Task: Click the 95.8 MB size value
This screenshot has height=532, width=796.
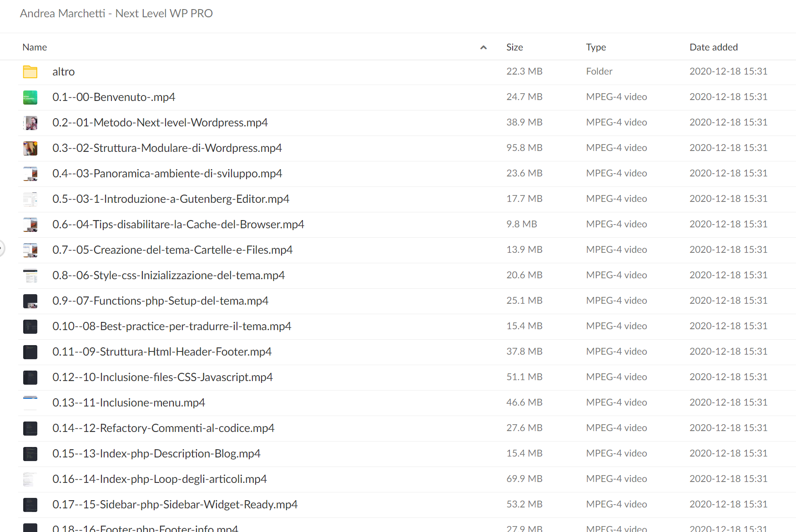Action: (x=524, y=148)
